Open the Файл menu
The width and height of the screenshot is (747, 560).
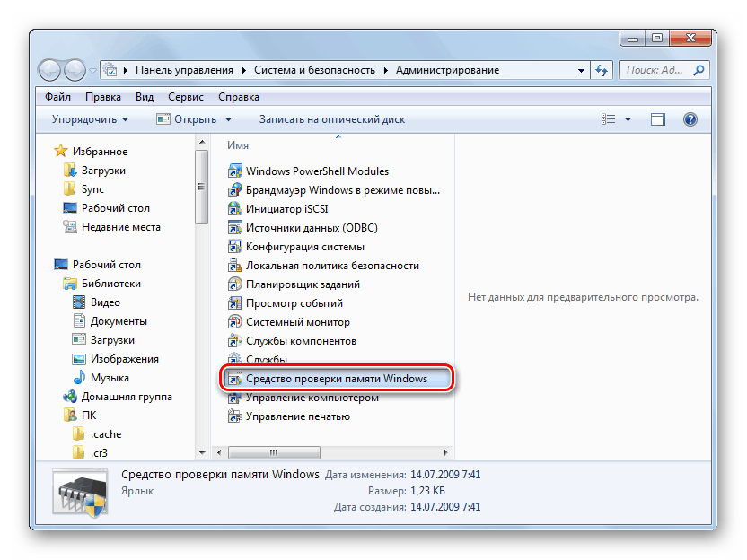click(57, 97)
